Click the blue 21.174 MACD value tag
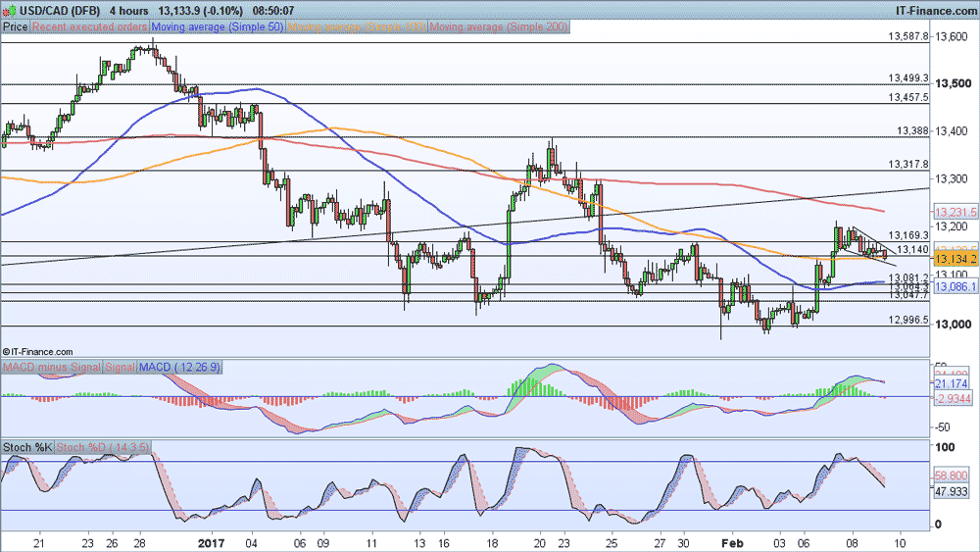980x552 pixels. click(x=952, y=383)
